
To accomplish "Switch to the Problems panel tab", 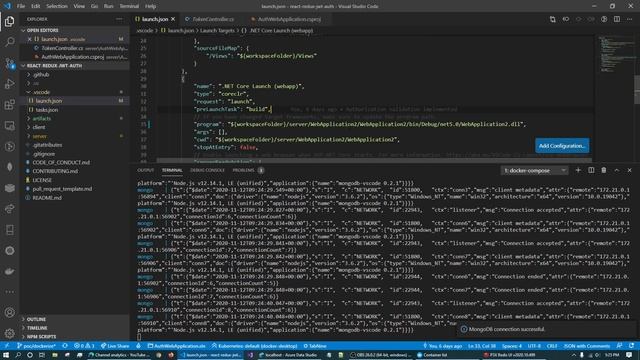I will click(248, 170).
